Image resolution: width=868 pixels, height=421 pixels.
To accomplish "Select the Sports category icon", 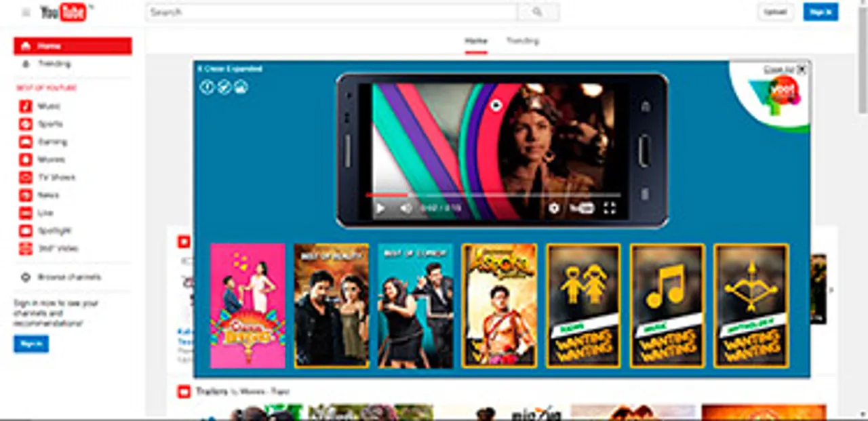I will 25,124.
